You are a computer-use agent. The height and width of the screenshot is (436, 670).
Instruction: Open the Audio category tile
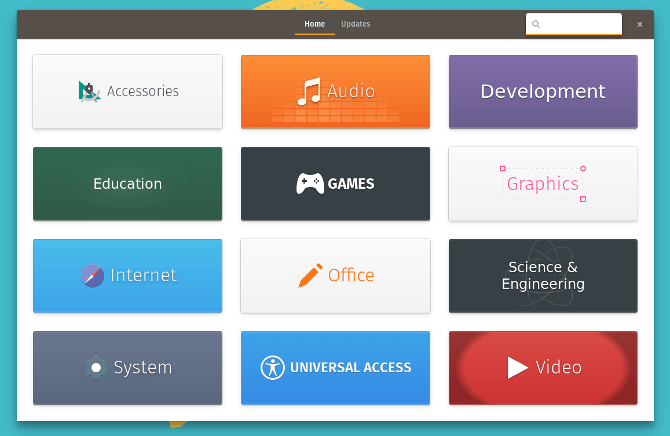(x=335, y=91)
